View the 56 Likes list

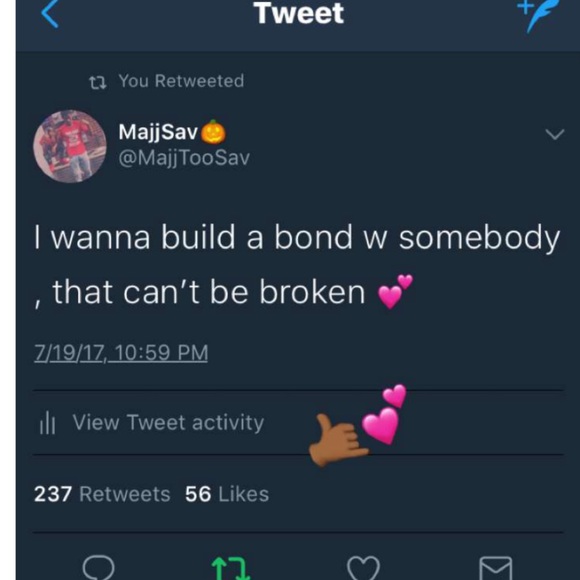point(227,494)
